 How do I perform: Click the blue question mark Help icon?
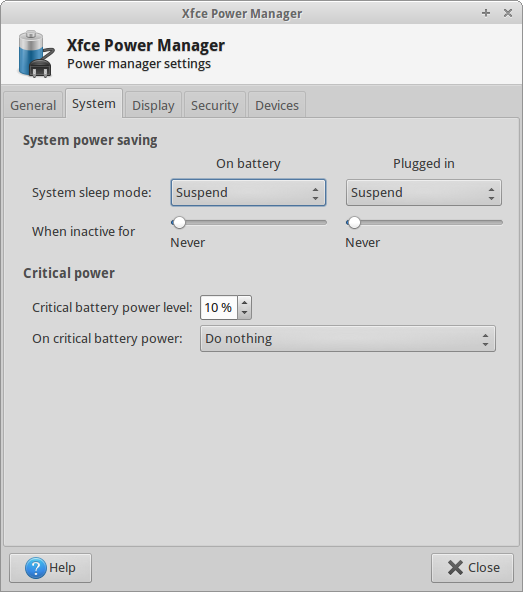(35, 568)
